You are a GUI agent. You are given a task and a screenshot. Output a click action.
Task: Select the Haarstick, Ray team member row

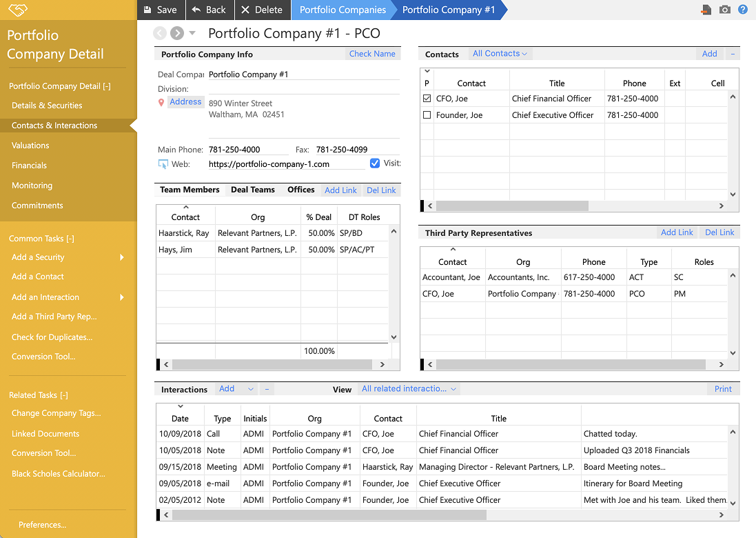[272, 233]
